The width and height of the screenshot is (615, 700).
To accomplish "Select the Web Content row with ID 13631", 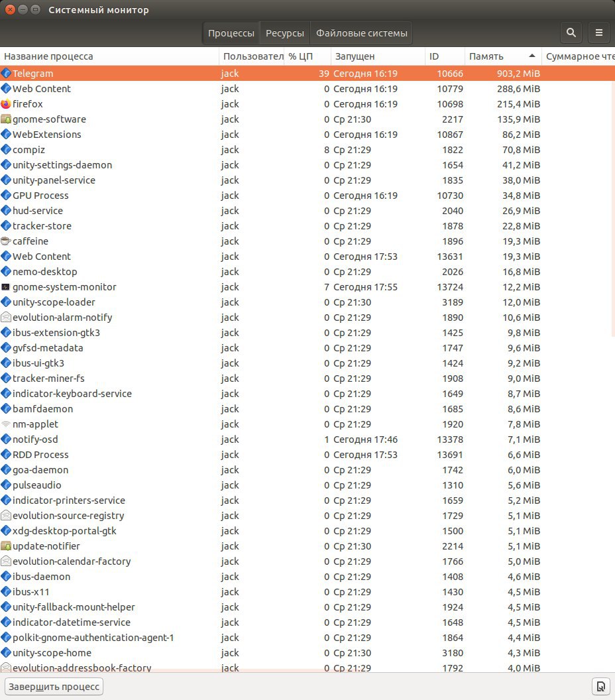I will click(x=307, y=257).
